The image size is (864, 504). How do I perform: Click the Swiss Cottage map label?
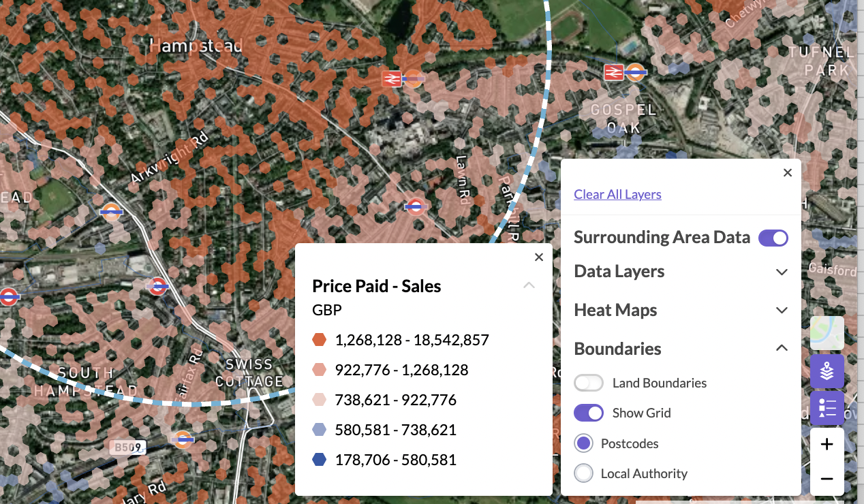(x=249, y=373)
